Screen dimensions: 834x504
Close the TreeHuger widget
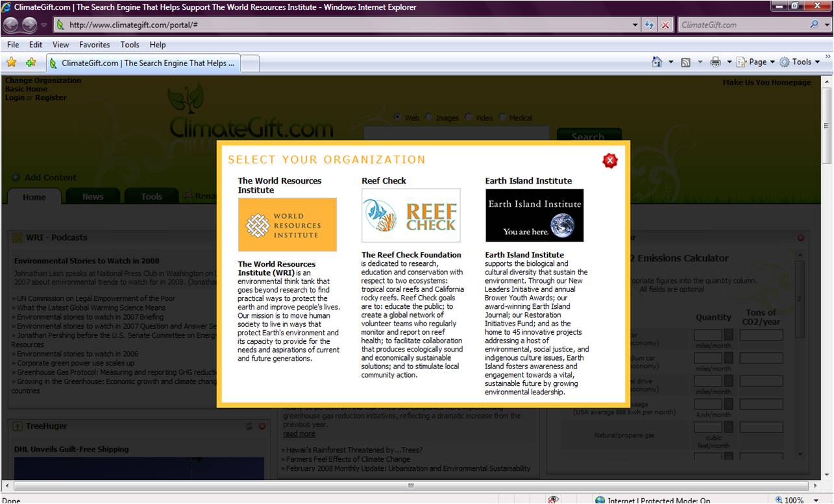262,426
